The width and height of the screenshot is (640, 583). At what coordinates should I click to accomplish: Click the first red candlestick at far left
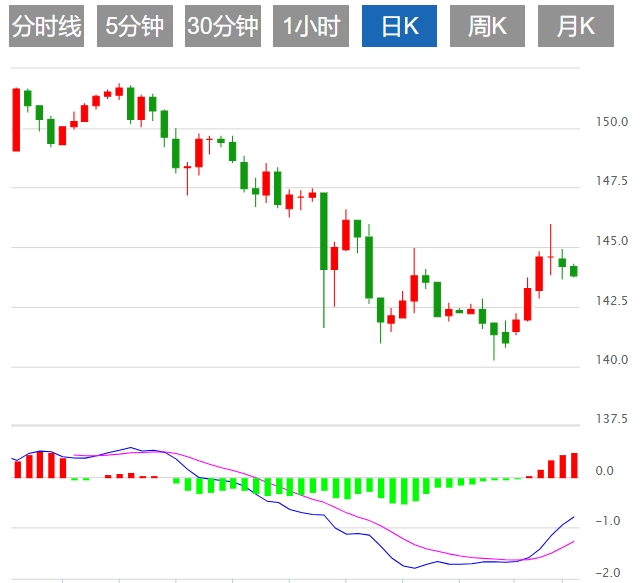pyautogui.click(x=16, y=120)
